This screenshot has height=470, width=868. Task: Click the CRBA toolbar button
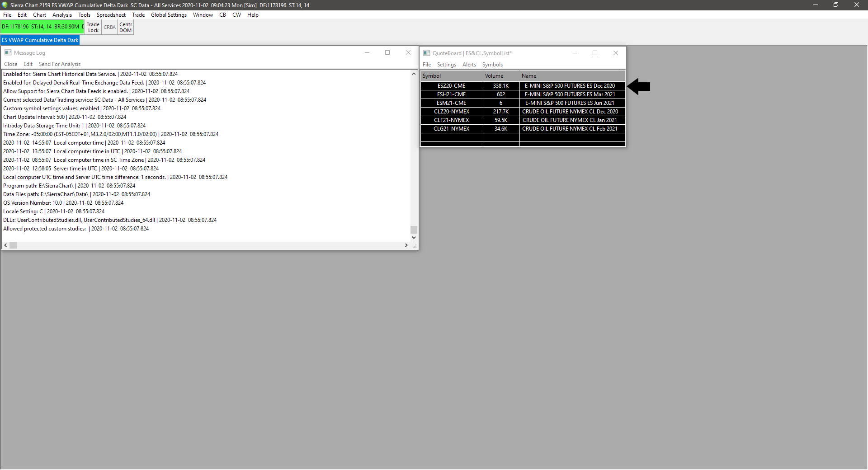click(109, 28)
